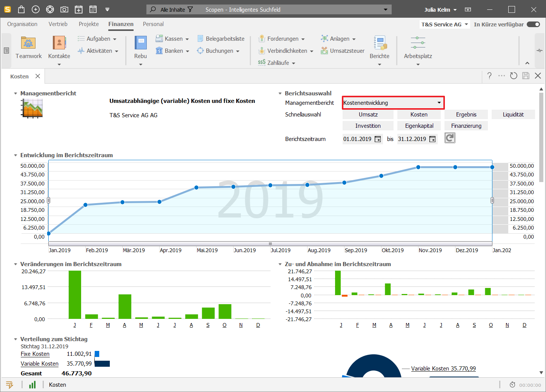The width and height of the screenshot is (546, 392).
Task: Click the Finanzierung quick selection button
Action: point(466,126)
